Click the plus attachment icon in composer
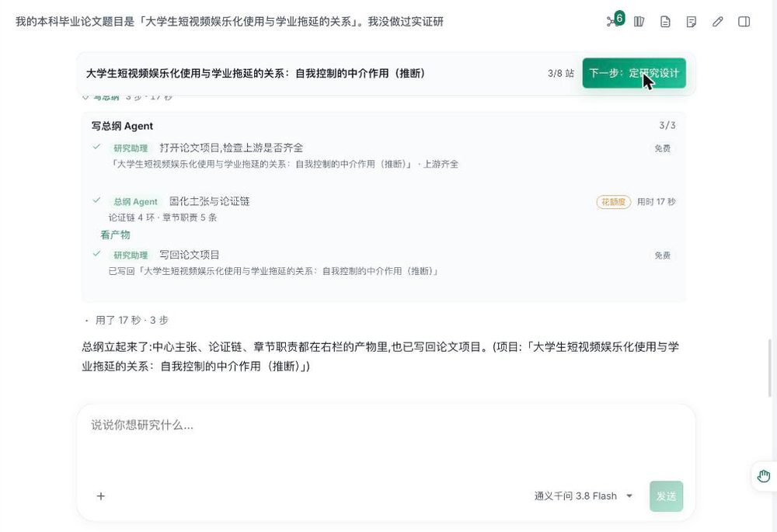Image resolution: width=777 pixels, height=532 pixels. coord(100,495)
